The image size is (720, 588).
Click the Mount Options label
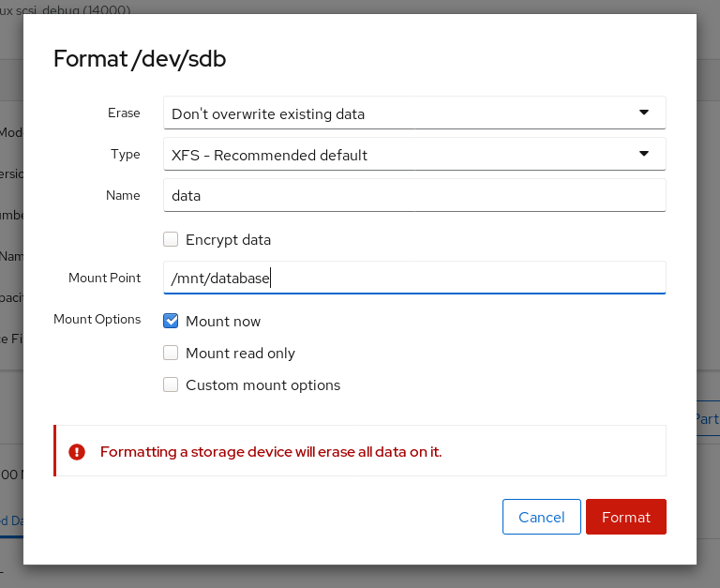[x=97, y=319]
